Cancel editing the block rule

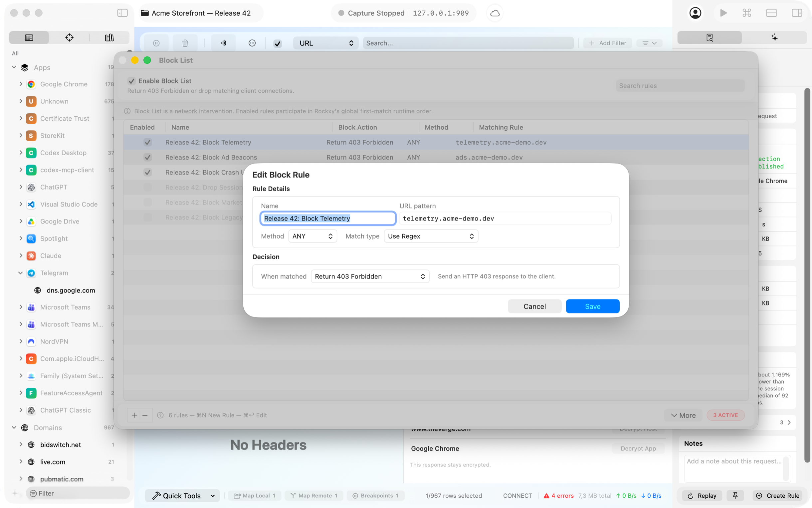534,306
